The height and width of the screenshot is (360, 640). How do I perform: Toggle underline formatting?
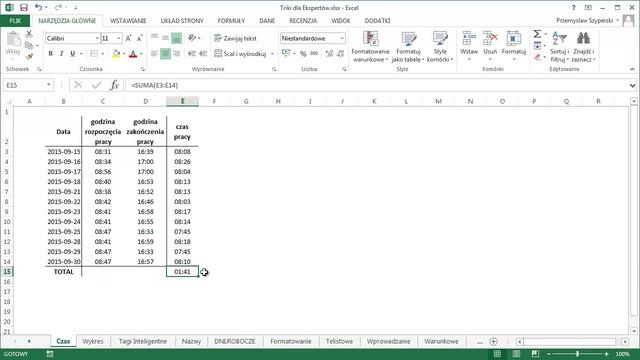pyautogui.click(x=73, y=53)
